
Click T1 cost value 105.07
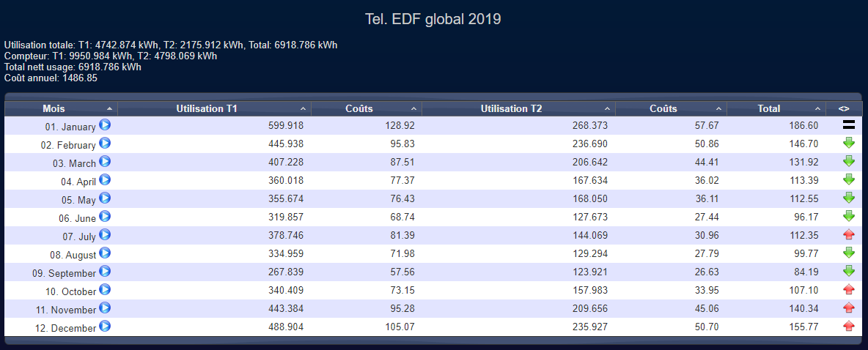pos(400,327)
